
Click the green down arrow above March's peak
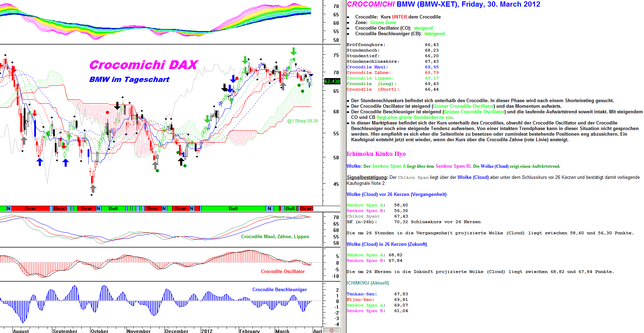point(294,52)
